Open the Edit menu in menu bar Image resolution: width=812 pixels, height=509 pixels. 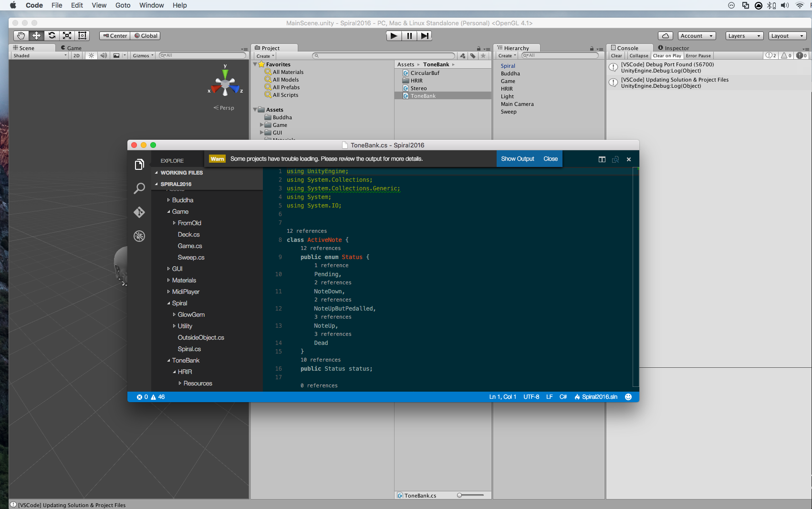pyautogui.click(x=77, y=5)
